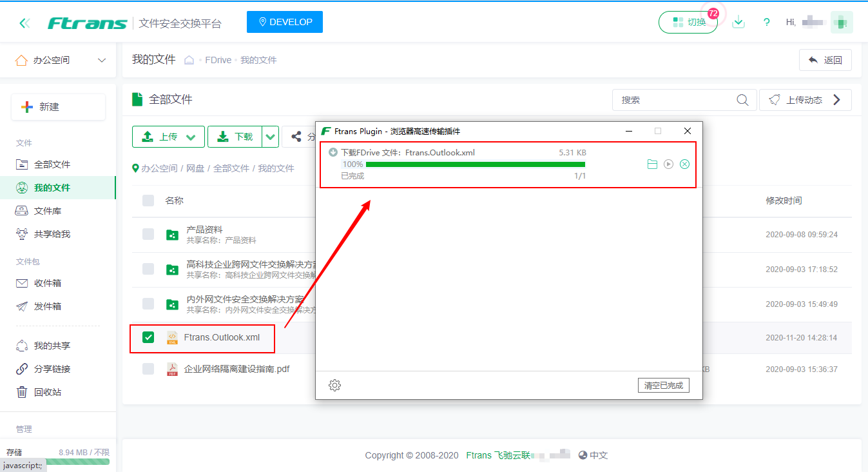Click the 修改时间 column header
Viewport: 868px width, 472px height.
pyautogui.click(x=784, y=201)
